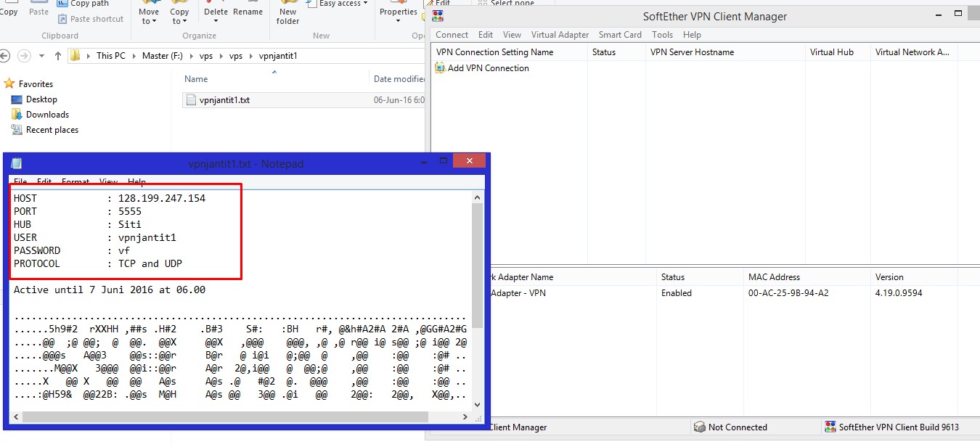Screen dimensions: 980x447
Task: Click Master (F:) in the address breadcrumb
Action: pyautogui.click(x=162, y=56)
